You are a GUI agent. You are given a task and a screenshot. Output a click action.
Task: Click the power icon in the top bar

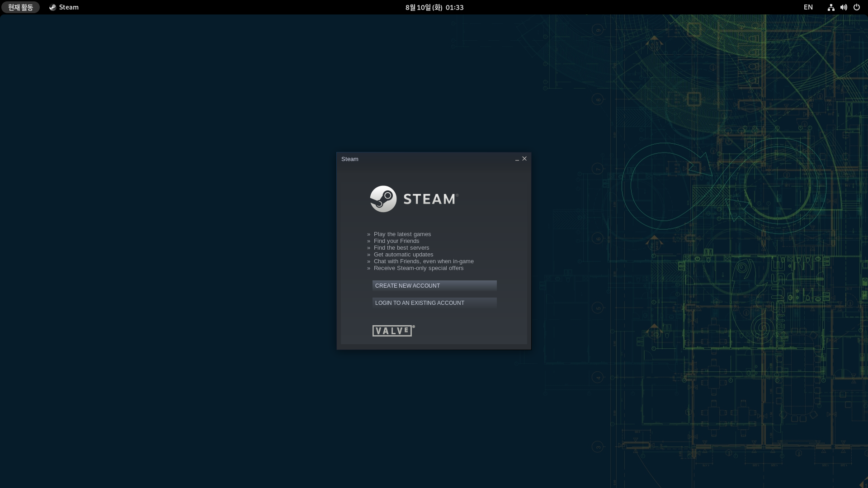[856, 7]
